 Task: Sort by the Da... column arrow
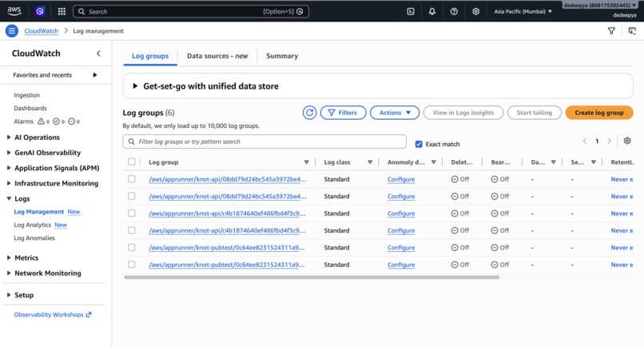(x=554, y=162)
